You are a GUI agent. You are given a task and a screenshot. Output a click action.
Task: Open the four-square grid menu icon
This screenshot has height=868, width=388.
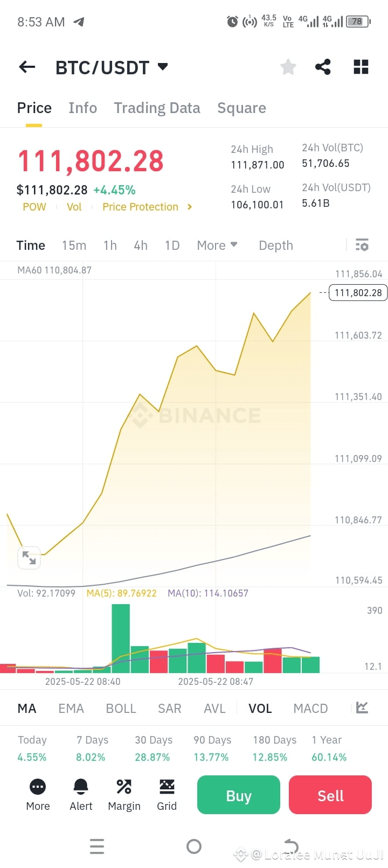[361, 67]
